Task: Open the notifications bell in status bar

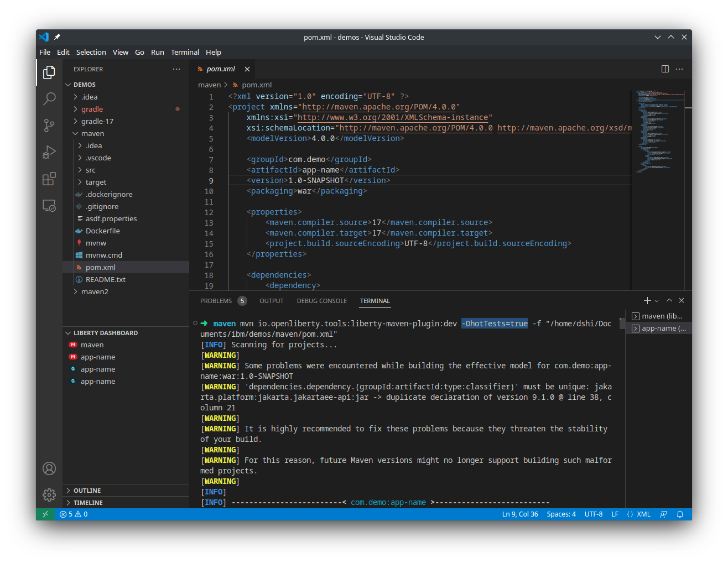Action: click(680, 514)
